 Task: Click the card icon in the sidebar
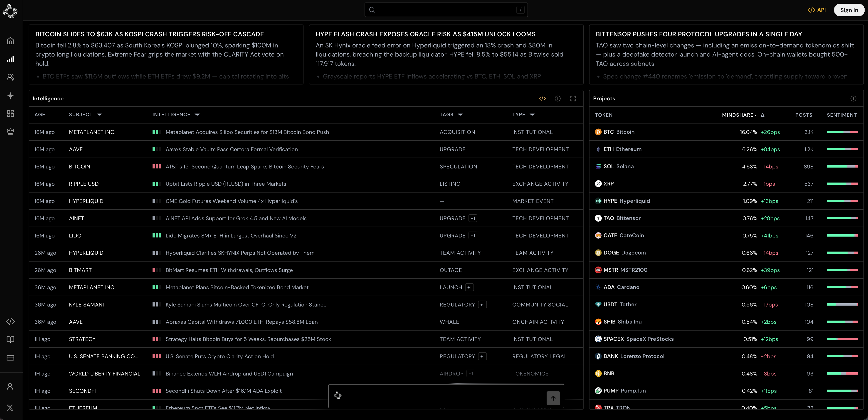(10, 358)
